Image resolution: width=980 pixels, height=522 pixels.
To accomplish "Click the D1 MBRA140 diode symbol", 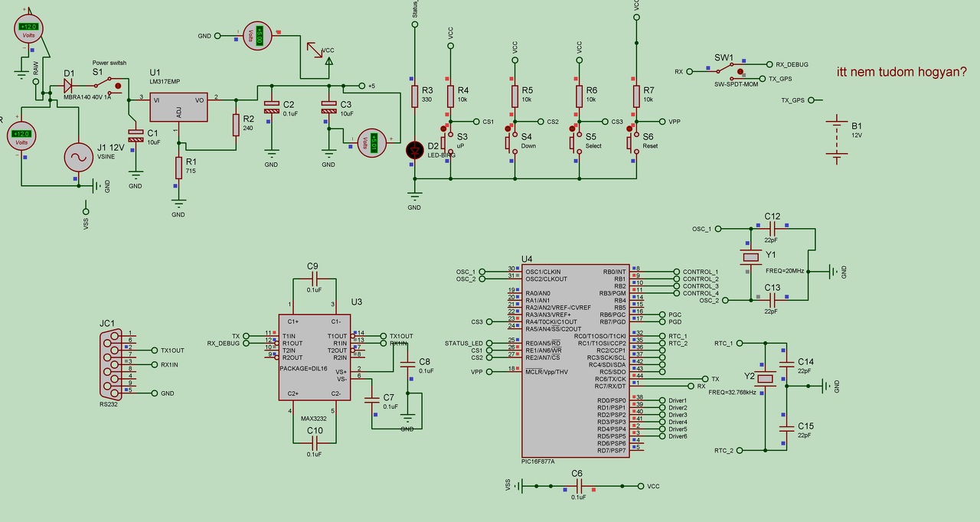I will click(x=69, y=85).
